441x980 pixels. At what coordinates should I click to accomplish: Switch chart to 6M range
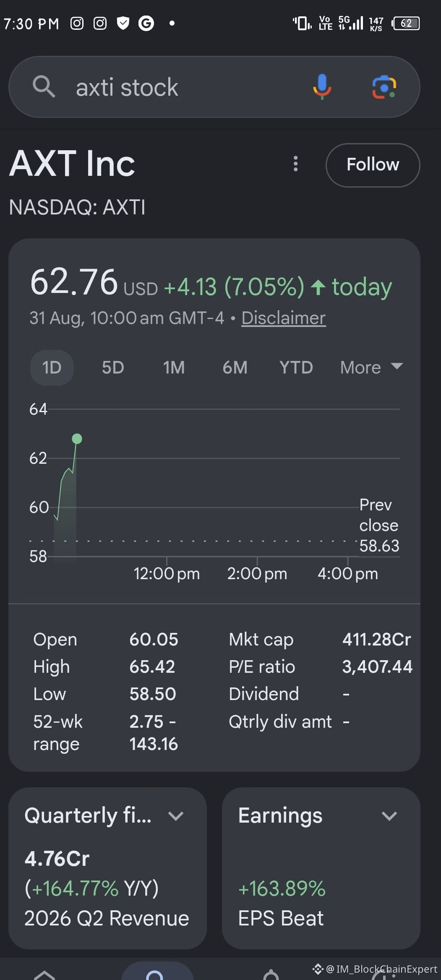pyautogui.click(x=235, y=368)
